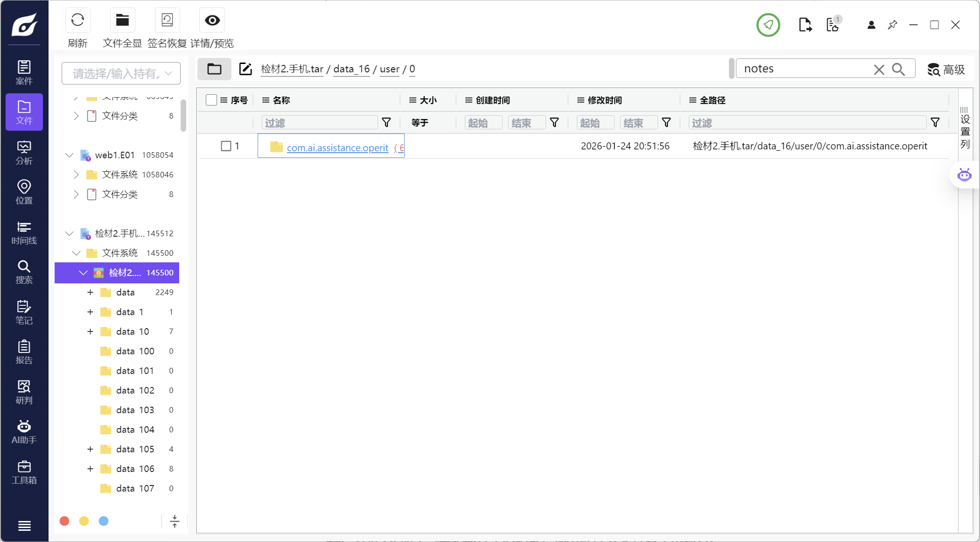This screenshot has height=542, width=980.
Task: Go to user in breadcrumb path
Action: pyautogui.click(x=390, y=69)
